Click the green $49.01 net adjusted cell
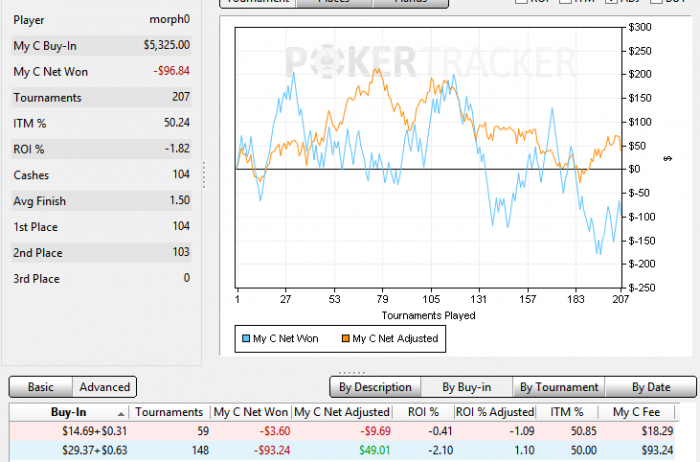700x462 pixels. pos(375,450)
